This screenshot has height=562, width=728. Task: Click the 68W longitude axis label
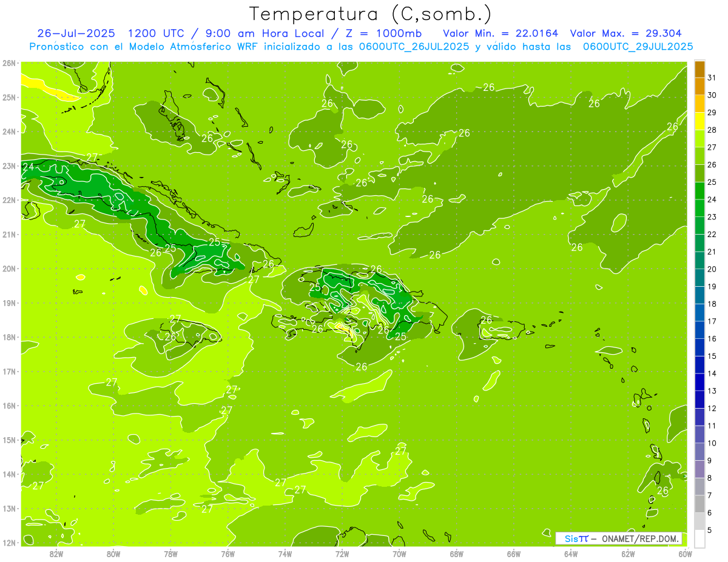click(x=456, y=553)
